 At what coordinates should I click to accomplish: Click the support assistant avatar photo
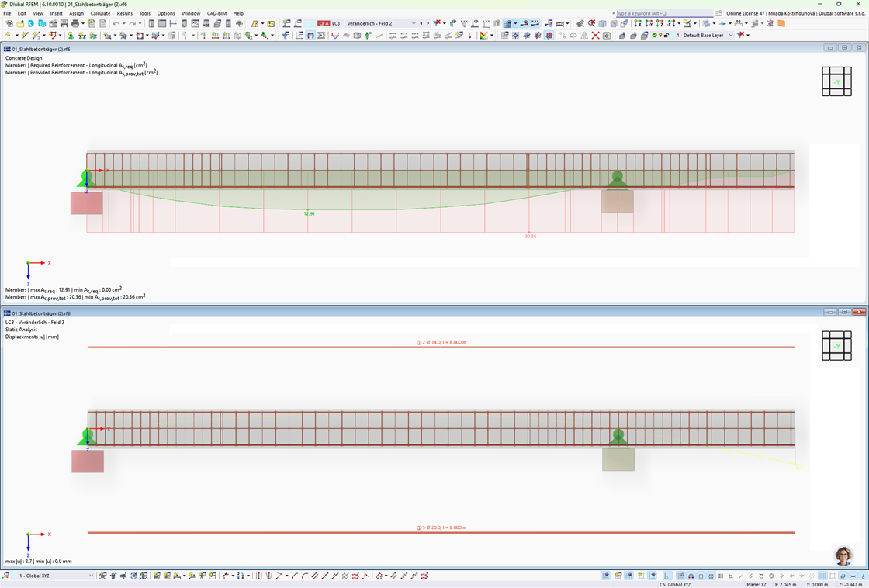(x=843, y=555)
